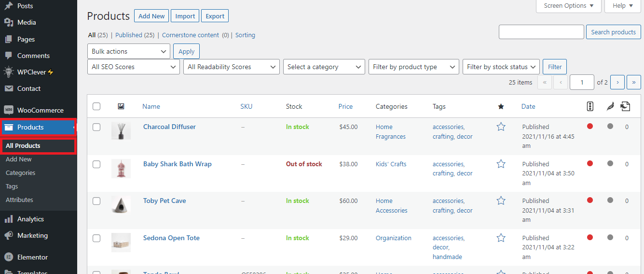Click the SEO score traffic light header icon
Image resolution: width=644 pixels, height=274 pixels.
pyautogui.click(x=590, y=106)
